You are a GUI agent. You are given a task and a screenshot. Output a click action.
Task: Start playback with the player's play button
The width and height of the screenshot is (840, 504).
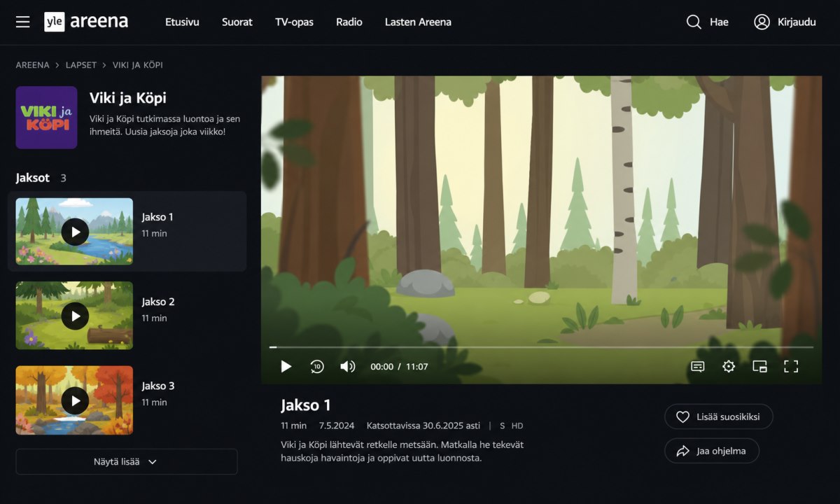tap(286, 366)
